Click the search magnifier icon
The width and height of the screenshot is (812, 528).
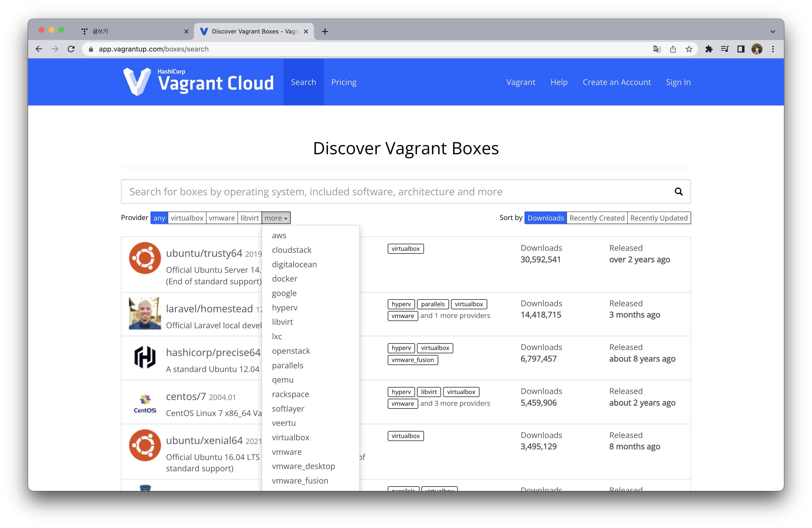(678, 192)
